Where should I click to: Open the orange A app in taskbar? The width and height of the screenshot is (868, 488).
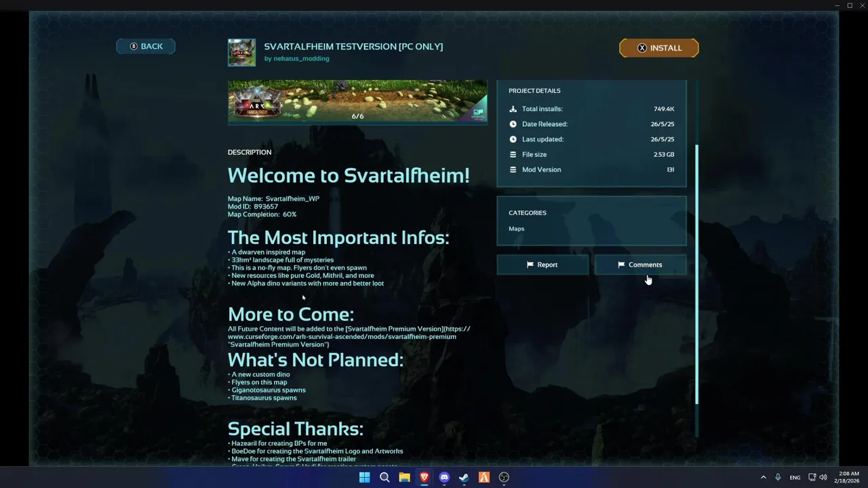tap(484, 477)
